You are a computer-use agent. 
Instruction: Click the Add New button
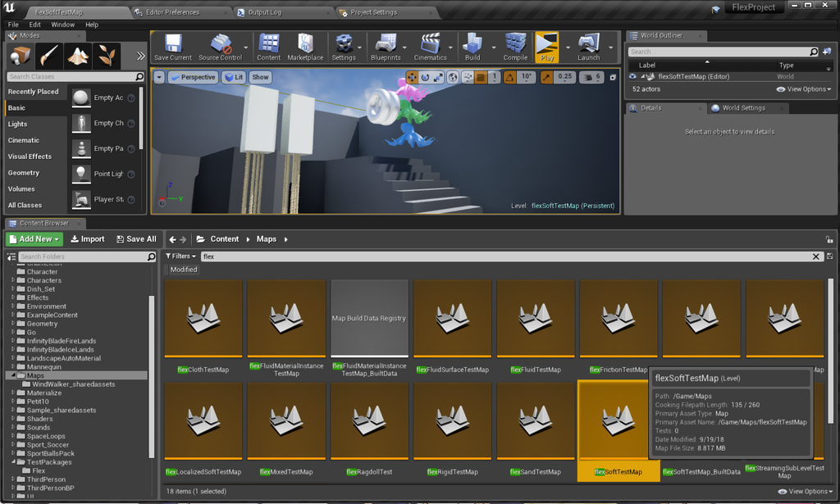pos(34,239)
